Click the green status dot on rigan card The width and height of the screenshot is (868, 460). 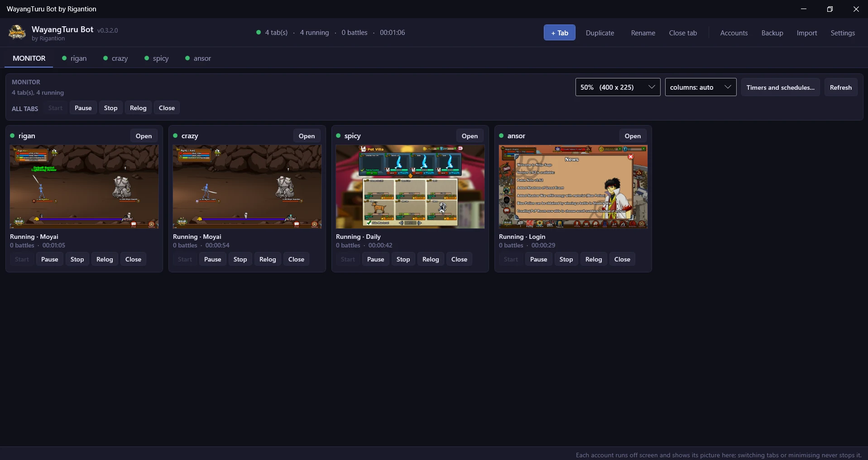pyautogui.click(x=12, y=136)
